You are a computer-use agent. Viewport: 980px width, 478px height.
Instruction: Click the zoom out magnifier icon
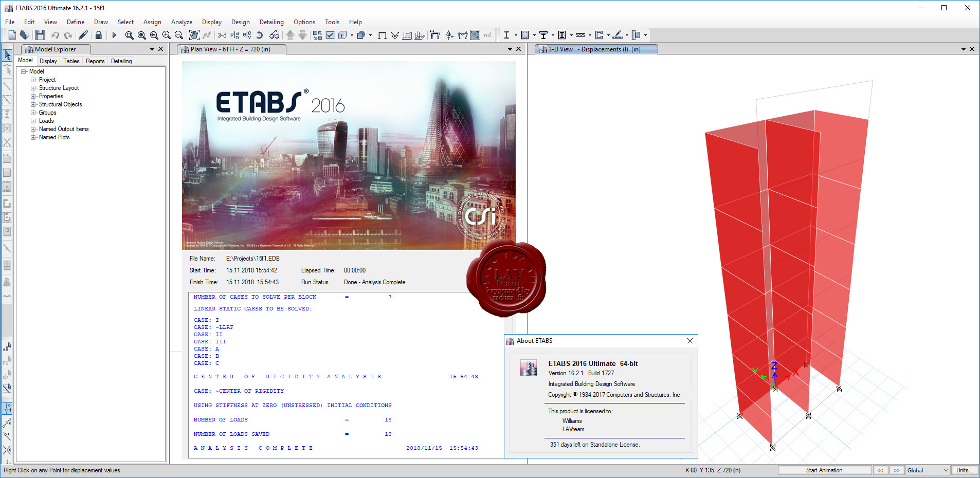179,35
